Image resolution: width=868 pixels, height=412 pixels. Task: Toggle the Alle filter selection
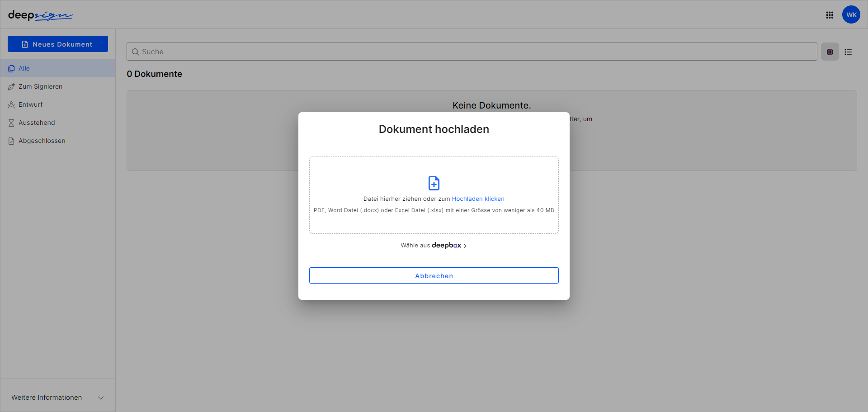(x=24, y=68)
